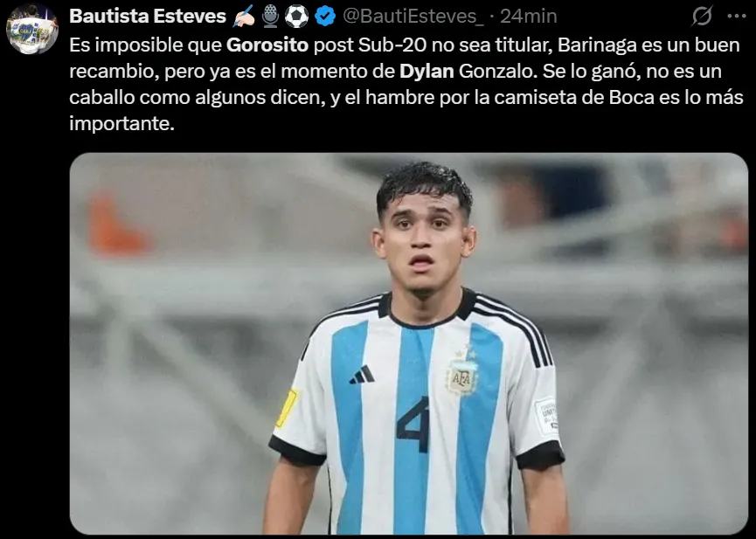Click the yellow patch on the sleeve
The image size is (756, 539).
pyautogui.click(x=287, y=408)
